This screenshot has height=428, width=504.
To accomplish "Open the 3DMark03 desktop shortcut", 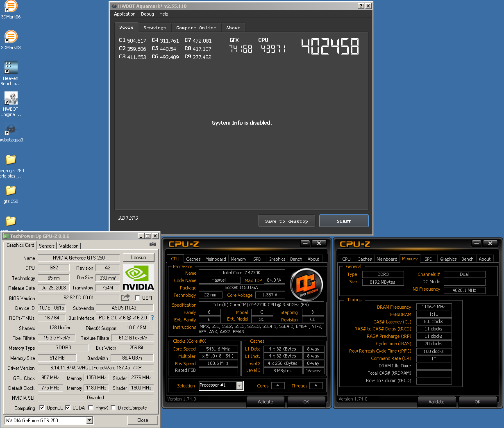I will pos(11,40).
